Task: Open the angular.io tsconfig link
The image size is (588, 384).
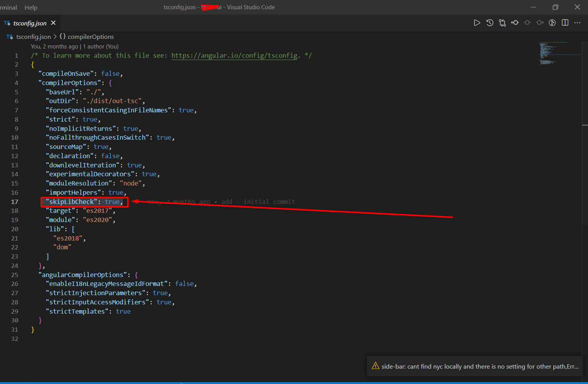Action: [x=234, y=55]
